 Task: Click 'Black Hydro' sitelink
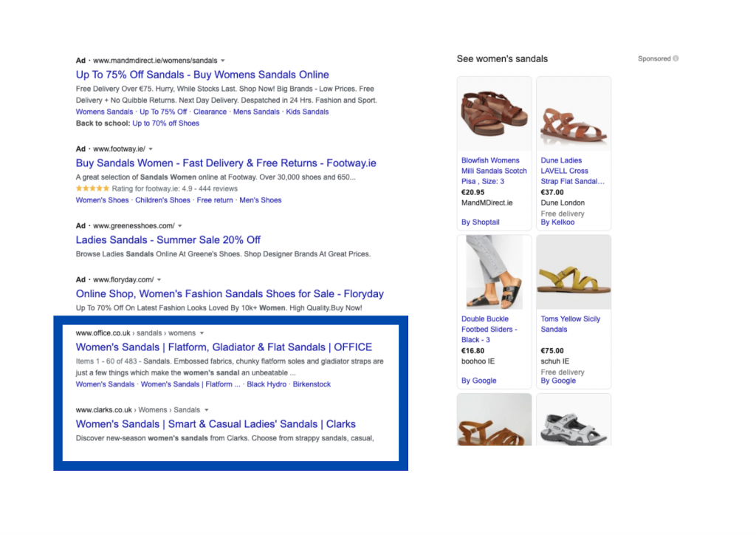click(267, 384)
